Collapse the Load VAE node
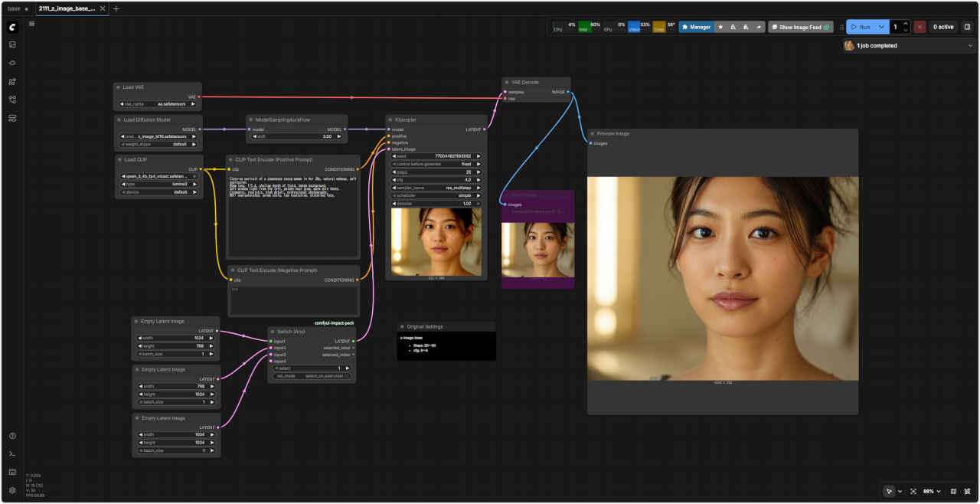The width and height of the screenshot is (980, 504). click(x=119, y=87)
